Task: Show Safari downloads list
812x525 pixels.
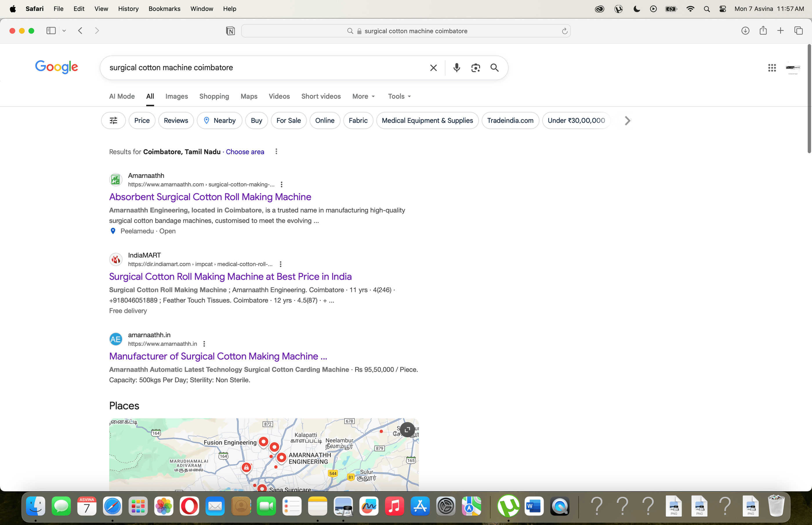Action: click(x=746, y=31)
